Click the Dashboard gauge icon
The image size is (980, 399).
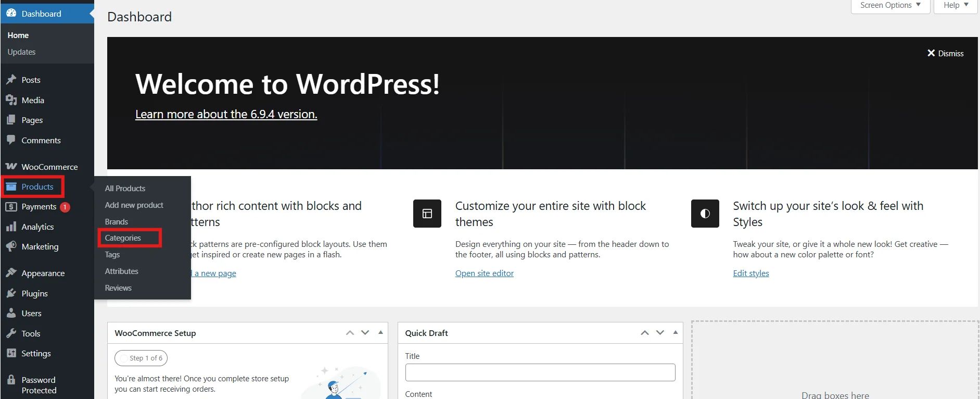tap(11, 14)
